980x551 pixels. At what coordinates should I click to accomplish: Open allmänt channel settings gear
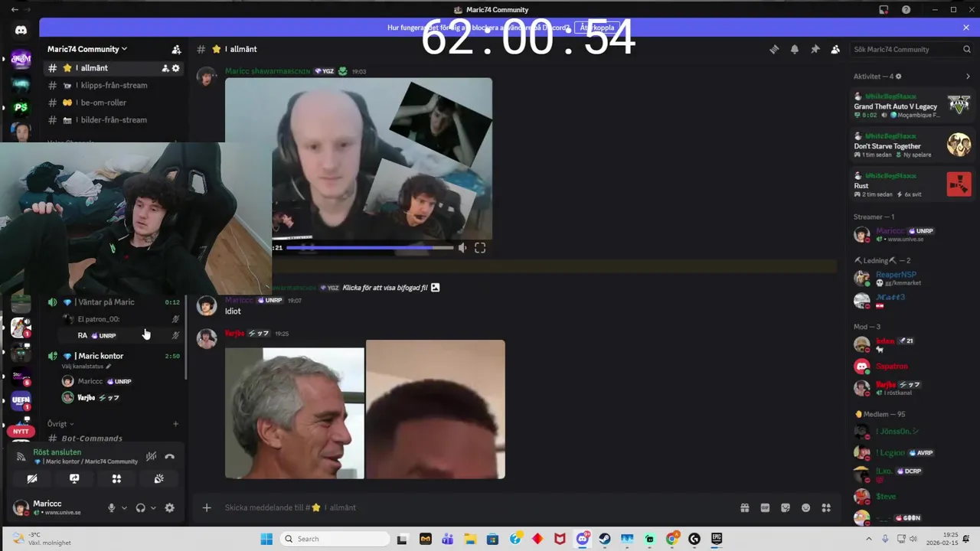tap(175, 68)
